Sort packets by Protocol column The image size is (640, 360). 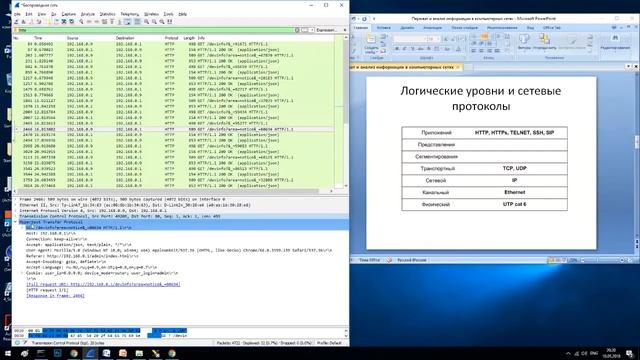point(171,38)
